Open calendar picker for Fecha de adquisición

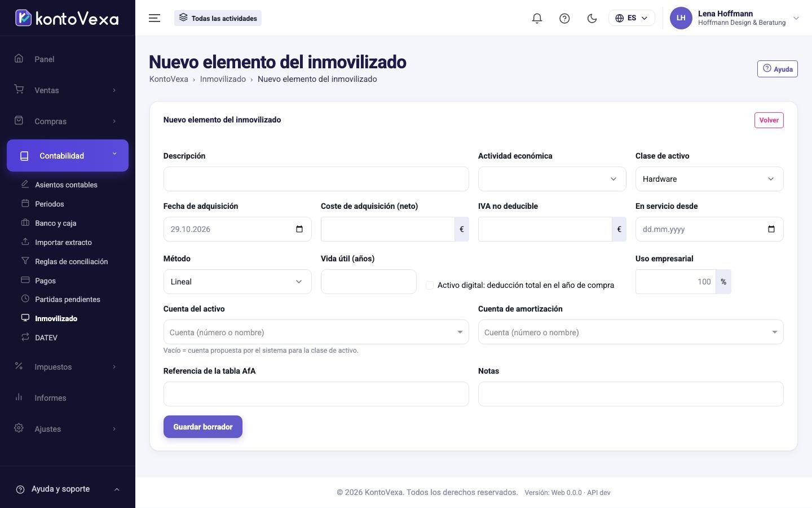[299, 229]
